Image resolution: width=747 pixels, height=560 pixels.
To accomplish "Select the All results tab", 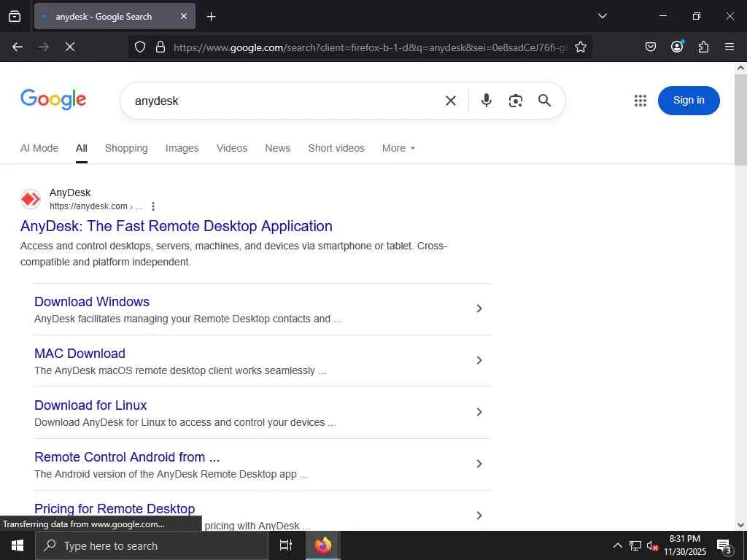I will [x=82, y=148].
